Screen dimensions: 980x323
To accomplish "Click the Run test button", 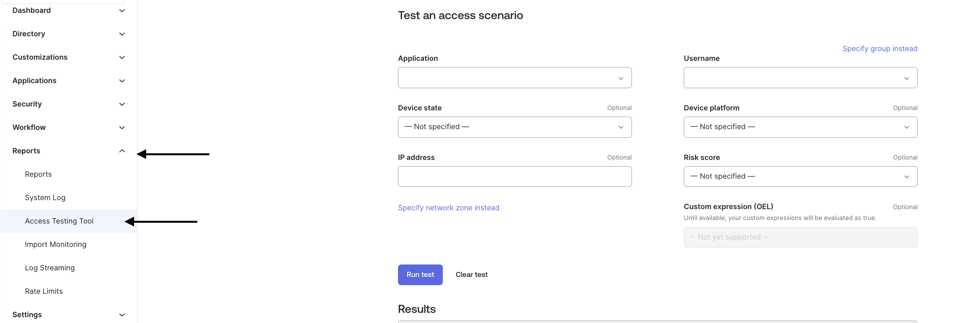I will click(420, 275).
